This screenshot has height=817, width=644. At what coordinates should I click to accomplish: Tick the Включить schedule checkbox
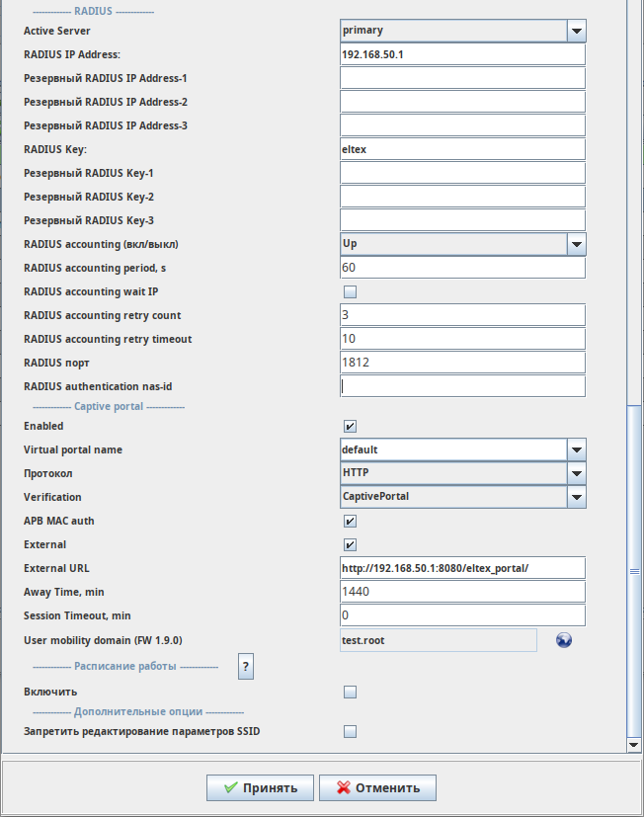[350, 693]
